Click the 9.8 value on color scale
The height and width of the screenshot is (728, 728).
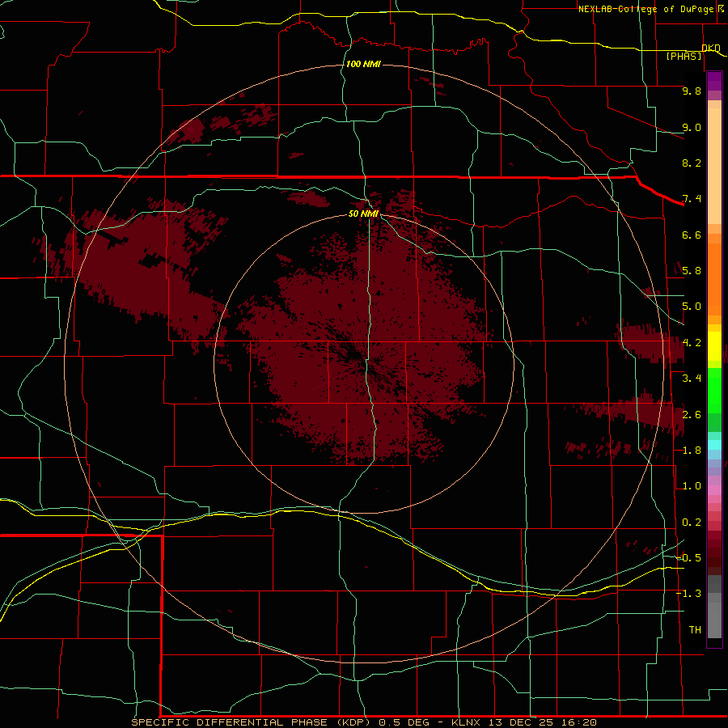pos(692,91)
